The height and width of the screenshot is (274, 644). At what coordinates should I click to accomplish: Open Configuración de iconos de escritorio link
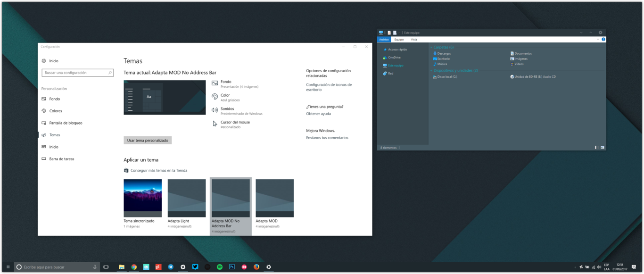329,87
